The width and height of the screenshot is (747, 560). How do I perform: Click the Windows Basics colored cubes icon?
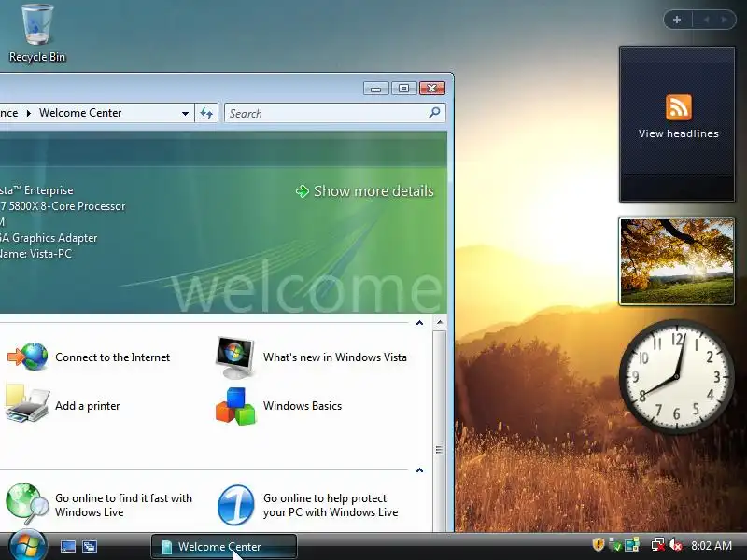[235, 406]
